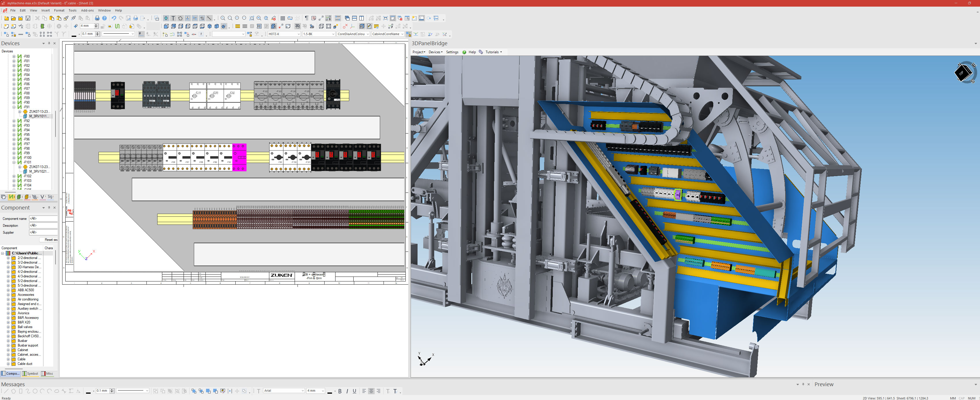Viewport: 980px width, 400px height.
Task: Toggle bold text formatting
Action: (x=340, y=391)
